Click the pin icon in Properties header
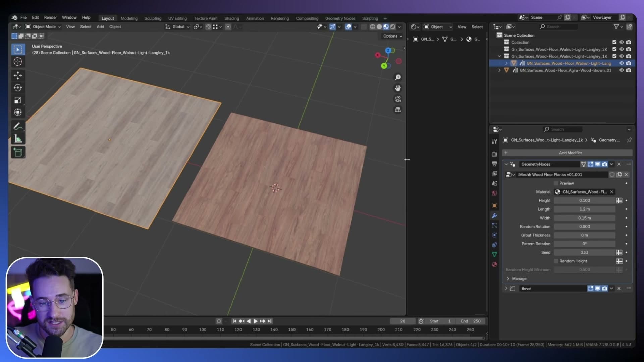Image resolution: width=644 pixels, height=362 pixels. coord(629,140)
